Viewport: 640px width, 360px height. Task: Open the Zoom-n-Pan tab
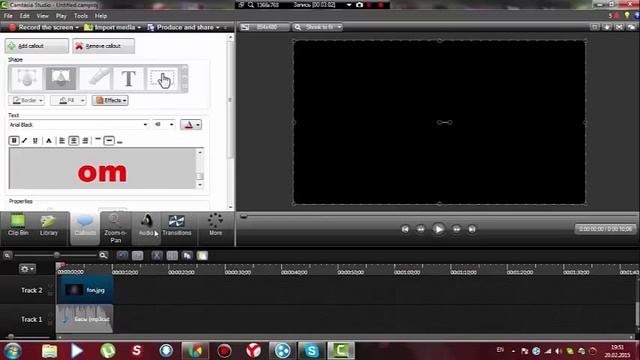[116, 228]
